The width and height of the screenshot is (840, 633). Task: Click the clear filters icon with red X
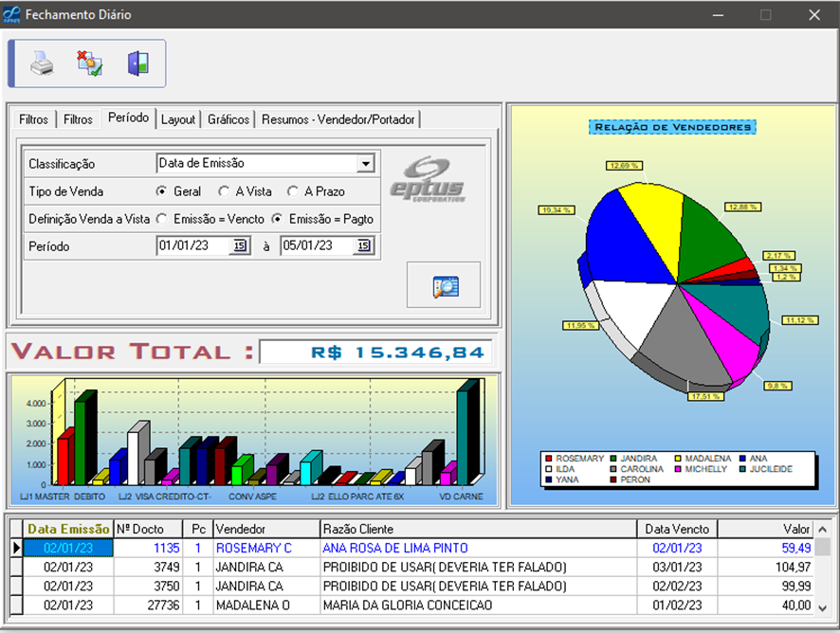pyautogui.click(x=90, y=63)
